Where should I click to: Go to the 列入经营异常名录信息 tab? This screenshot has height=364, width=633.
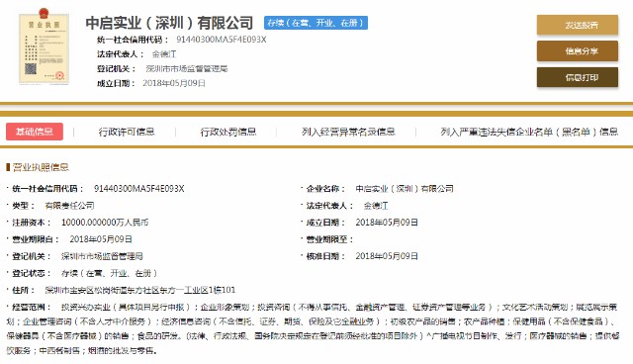pyautogui.click(x=348, y=132)
